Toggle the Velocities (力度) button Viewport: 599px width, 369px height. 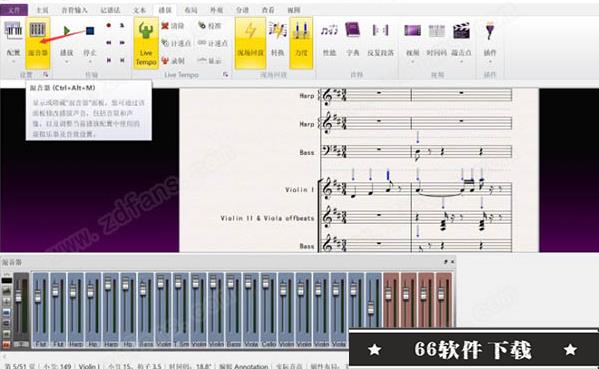click(x=301, y=43)
